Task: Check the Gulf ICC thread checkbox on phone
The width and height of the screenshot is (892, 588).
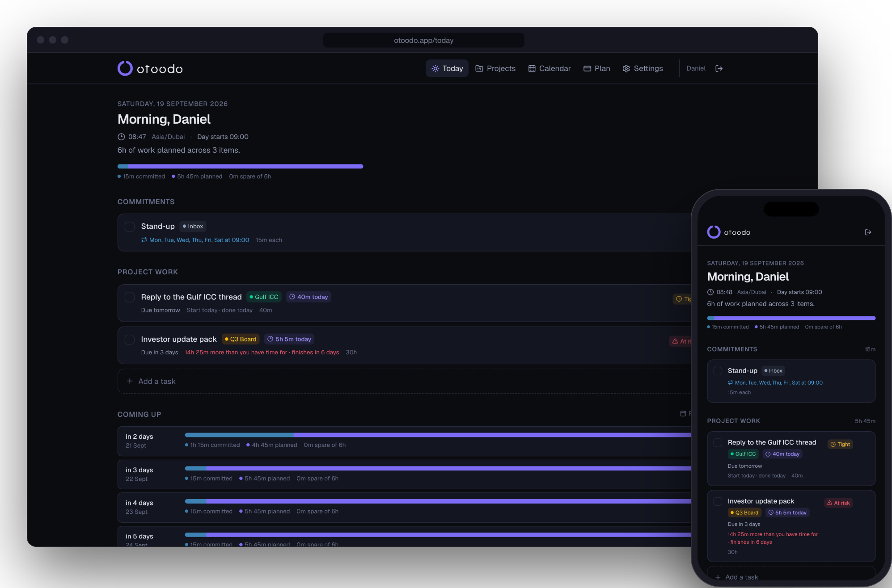Action: tap(718, 443)
